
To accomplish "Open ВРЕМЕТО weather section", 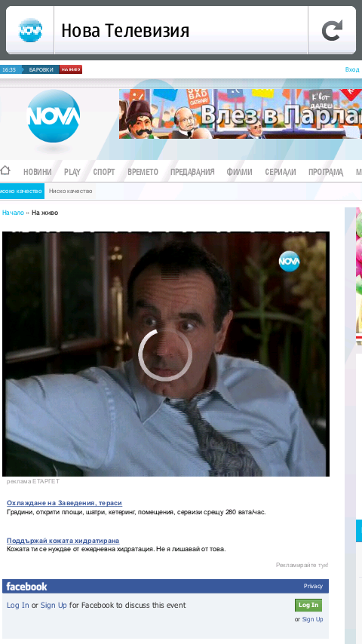I will pyautogui.click(x=143, y=172).
